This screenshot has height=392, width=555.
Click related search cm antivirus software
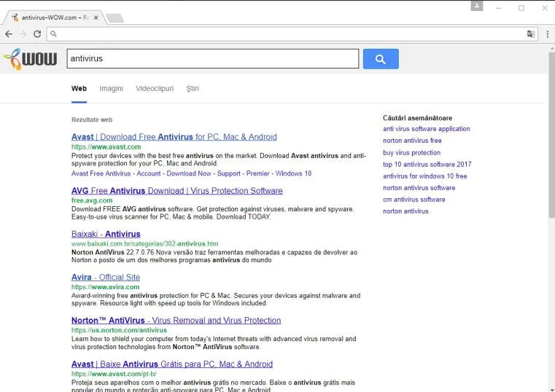pyautogui.click(x=414, y=200)
